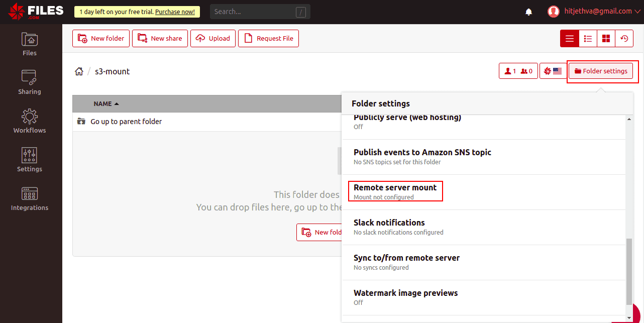This screenshot has height=323, width=644.
Task: Open Workflows from the sidebar
Action: 30,122
